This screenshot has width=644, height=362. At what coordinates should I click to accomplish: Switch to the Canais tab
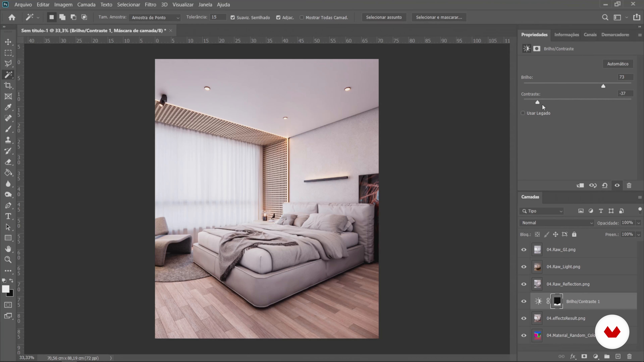[590, 35]
